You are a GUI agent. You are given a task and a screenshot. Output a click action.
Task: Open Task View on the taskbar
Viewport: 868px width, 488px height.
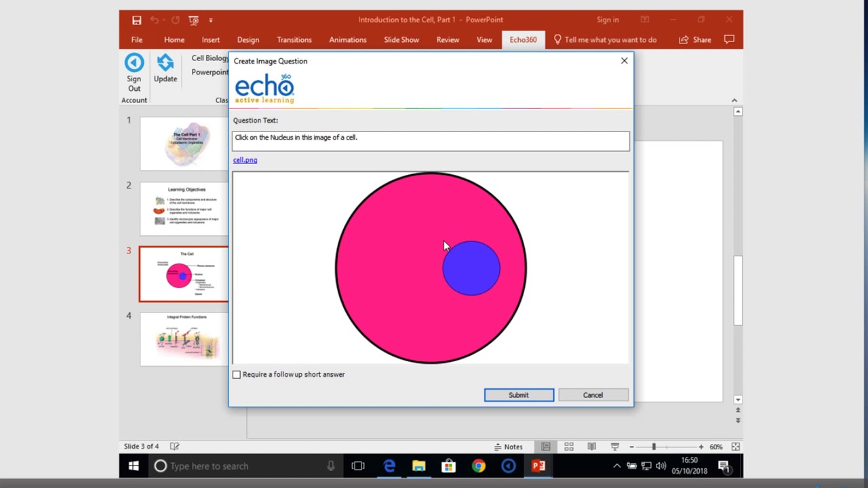pos(358,466)
